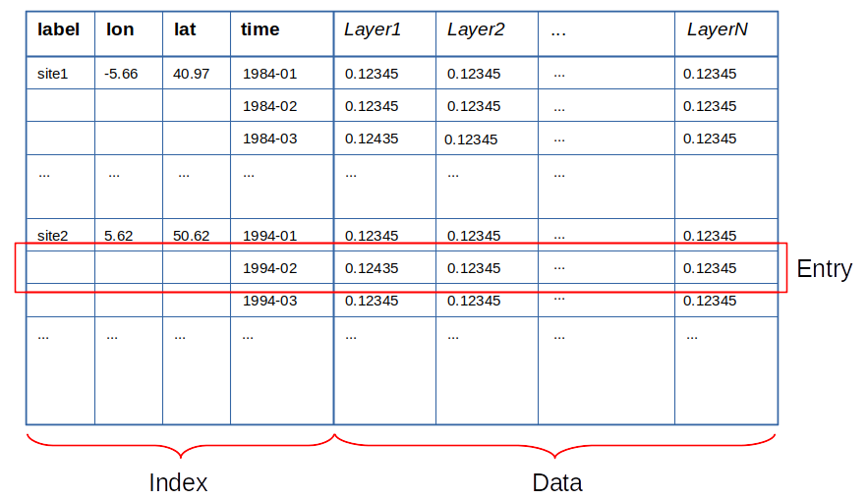The image size is (868, 500).
Task: Click the "Data" caption below the table
Action: pos(557,483)
